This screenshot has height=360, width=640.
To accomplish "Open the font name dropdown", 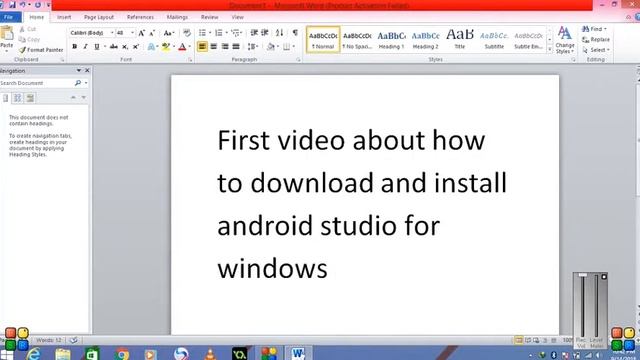I will click(x=112, y=33).
